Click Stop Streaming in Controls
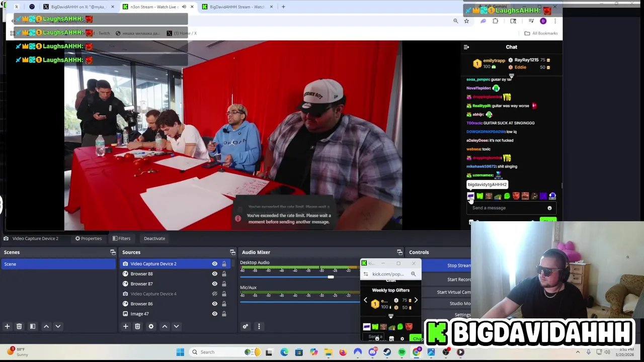The height and width of the screenshot is (362, 644). (447, 265)
